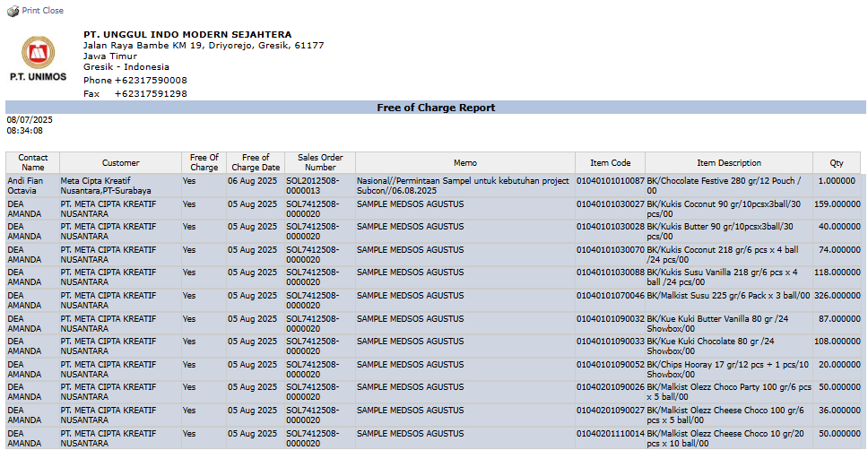Click the Andi Fian Octavia contact cell
This screenshot has width=868, height=450.
pyautogui.click(x=28, y=186)
